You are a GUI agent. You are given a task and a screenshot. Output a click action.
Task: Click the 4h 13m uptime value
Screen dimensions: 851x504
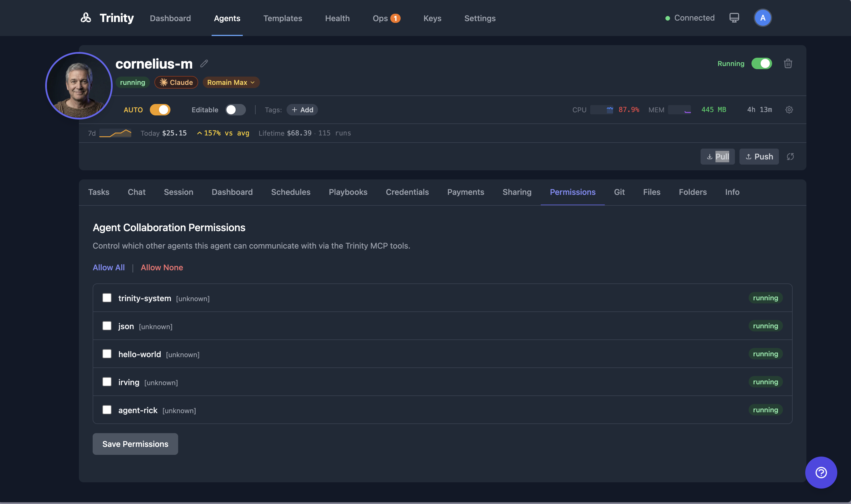pos(759,110)
